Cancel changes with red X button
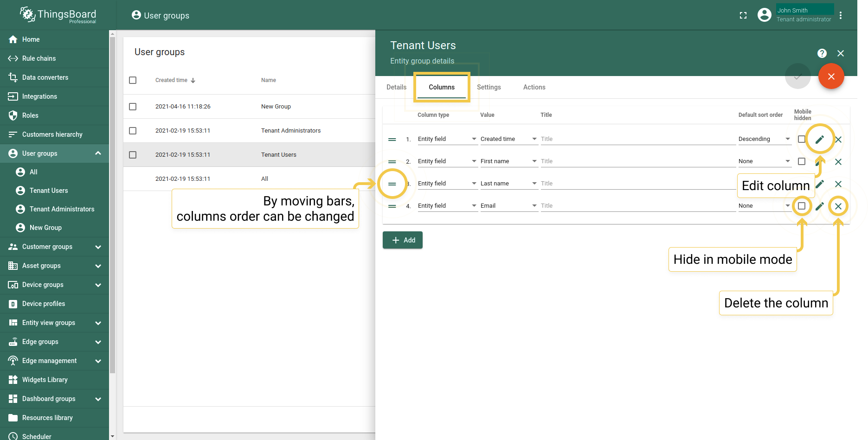The height and width of the screenshot is (440, 868). point(831,76)
